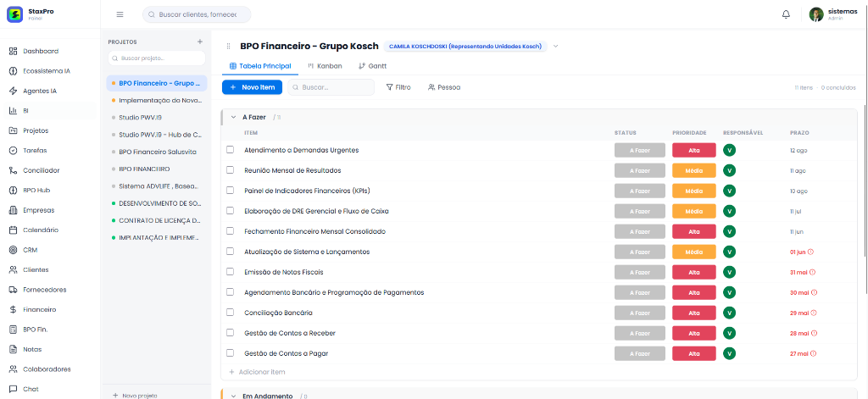868x399 pixels.
Task: Click Adicionar item row
Action: (258, 372)
